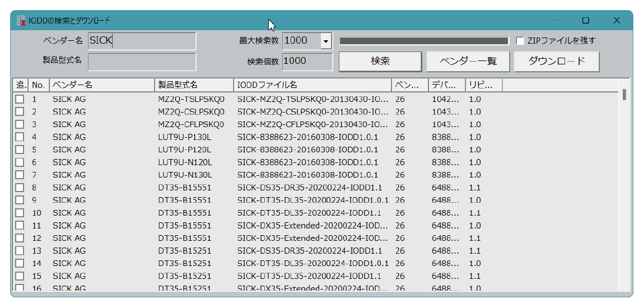Click the search progress bar
The image size is (644, 308).
pyautogui.click(x=423, y=41)
